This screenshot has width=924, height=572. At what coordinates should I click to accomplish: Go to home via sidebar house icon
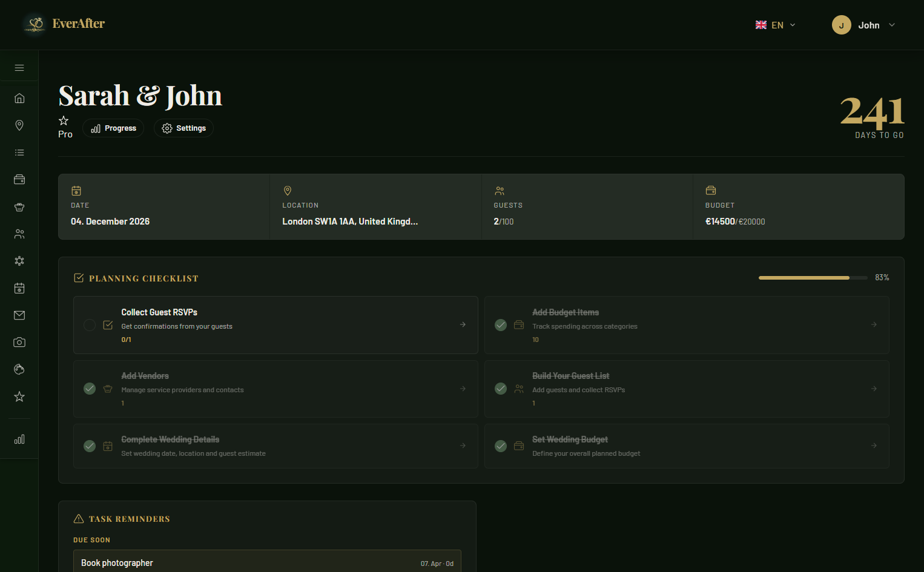(x=19, y=98)
